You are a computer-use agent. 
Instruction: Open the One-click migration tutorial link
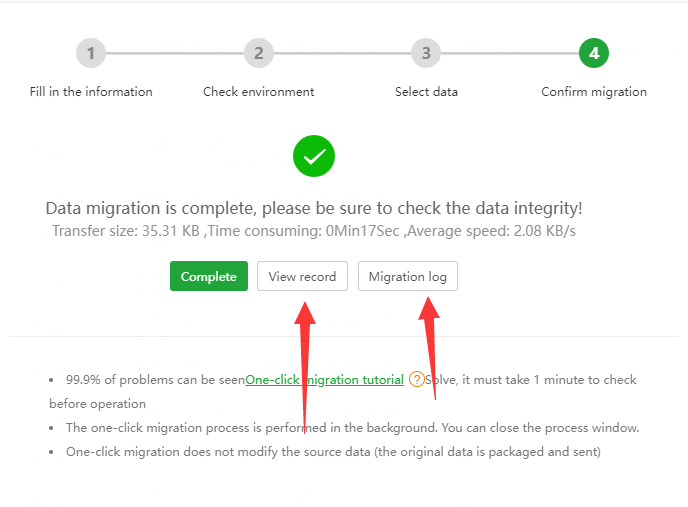325,380
